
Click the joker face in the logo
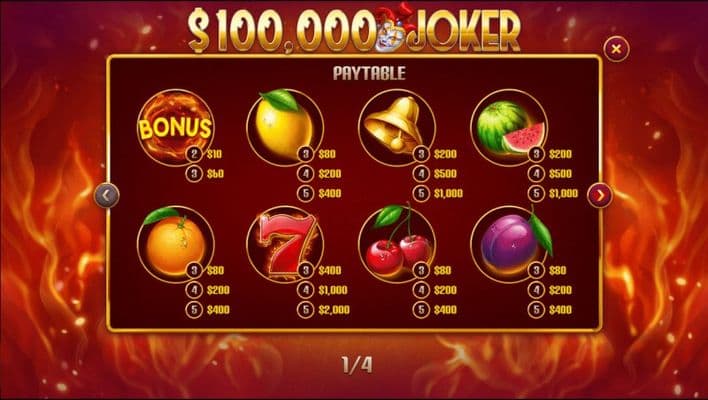pyautogui.click(x=390, y=32)
